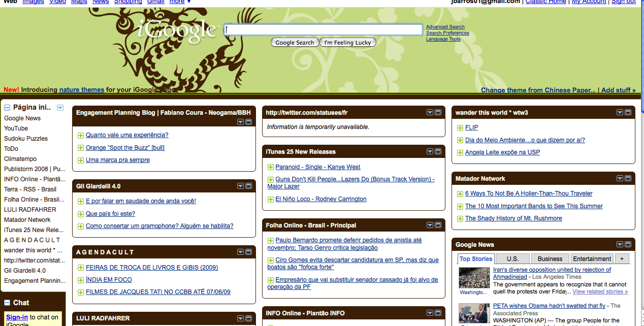This screenshot has height=326, width=644.
Task: Switch to the Business tab in Google News
Action: coord(550,259)
